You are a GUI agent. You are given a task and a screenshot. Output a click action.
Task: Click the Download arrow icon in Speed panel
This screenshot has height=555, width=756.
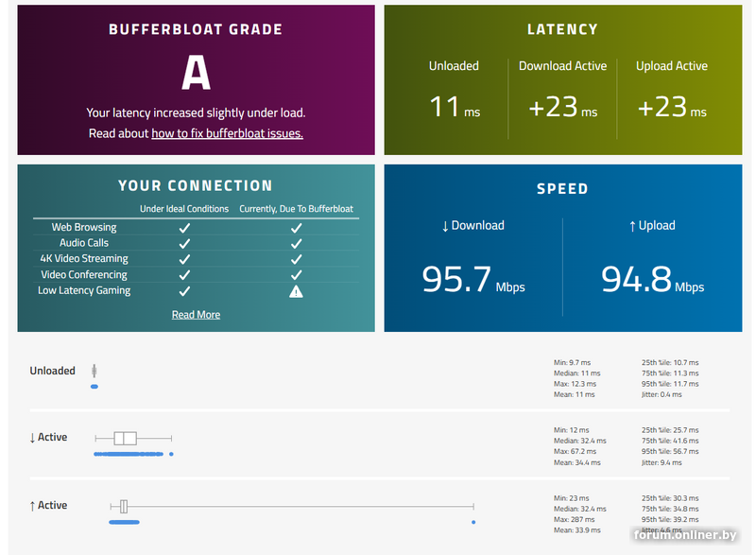point(445,226)
